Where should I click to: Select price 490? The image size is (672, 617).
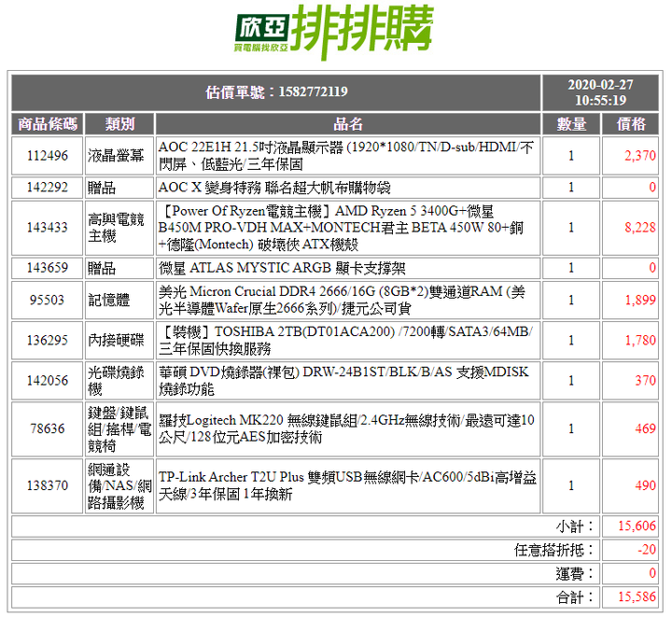(646, 485)
